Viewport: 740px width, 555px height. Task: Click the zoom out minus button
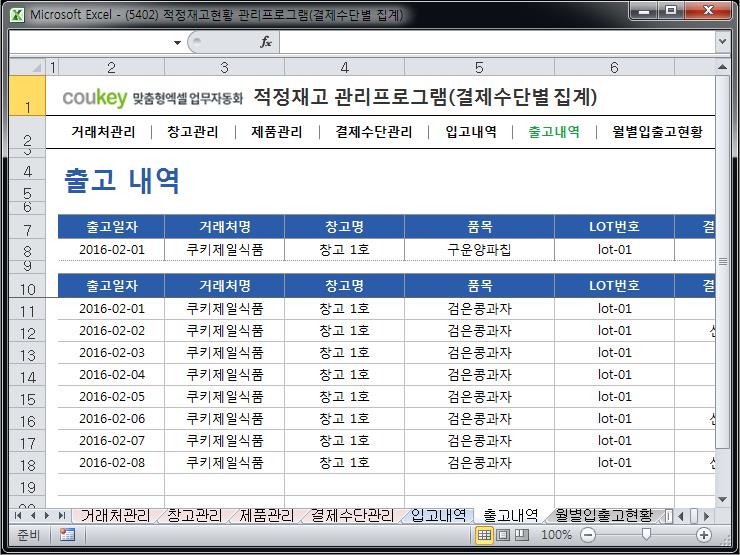(x=588, y=535)
